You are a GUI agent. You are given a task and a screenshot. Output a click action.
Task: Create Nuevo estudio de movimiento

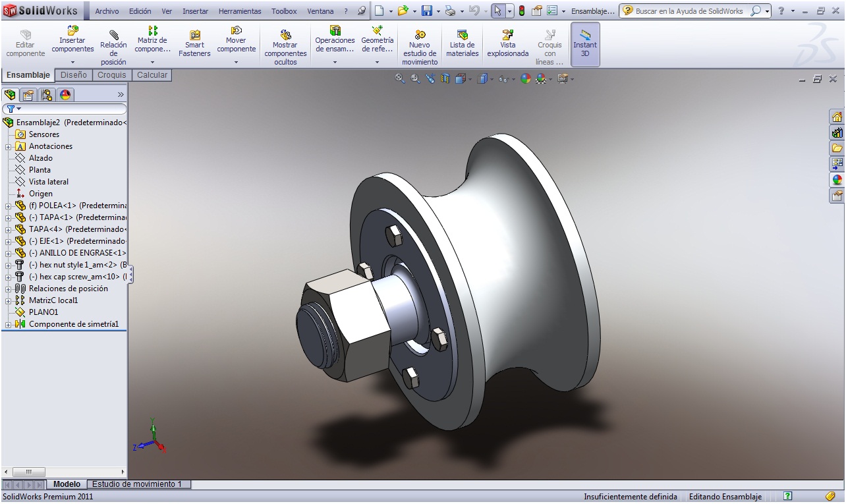[420, 47]
